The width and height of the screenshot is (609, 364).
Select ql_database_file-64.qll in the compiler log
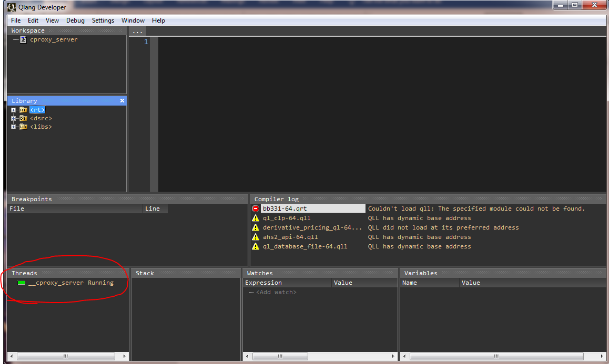pyautogui.click(x=305, y=246)
